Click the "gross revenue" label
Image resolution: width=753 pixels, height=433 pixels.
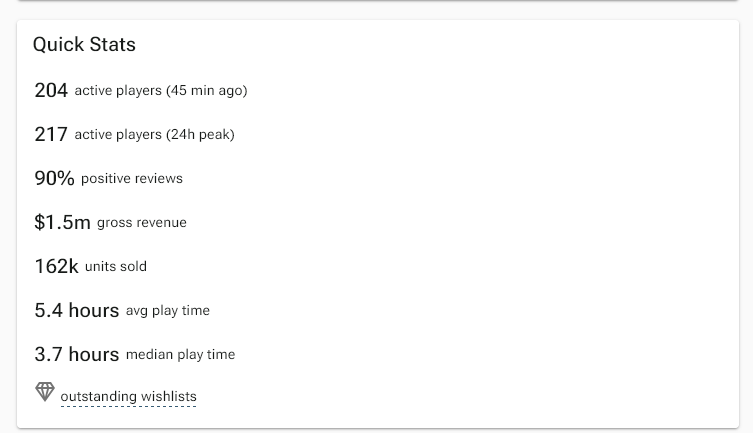142,223
